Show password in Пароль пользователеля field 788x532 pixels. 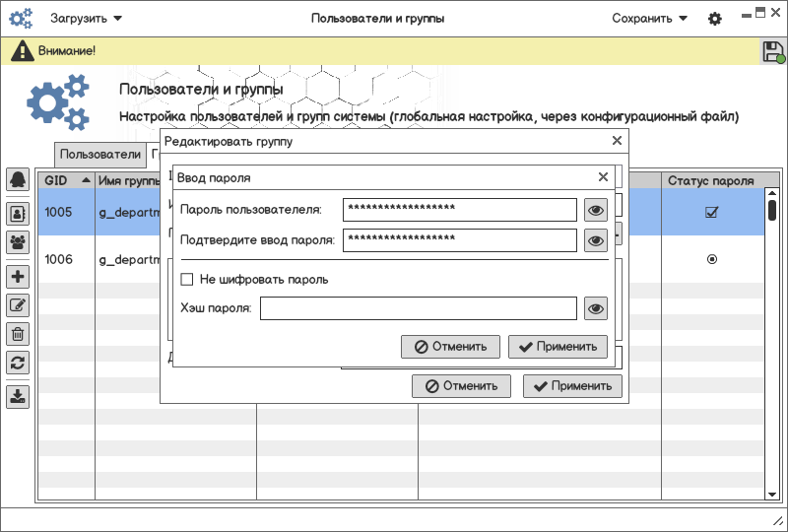[x=596, y=210]
